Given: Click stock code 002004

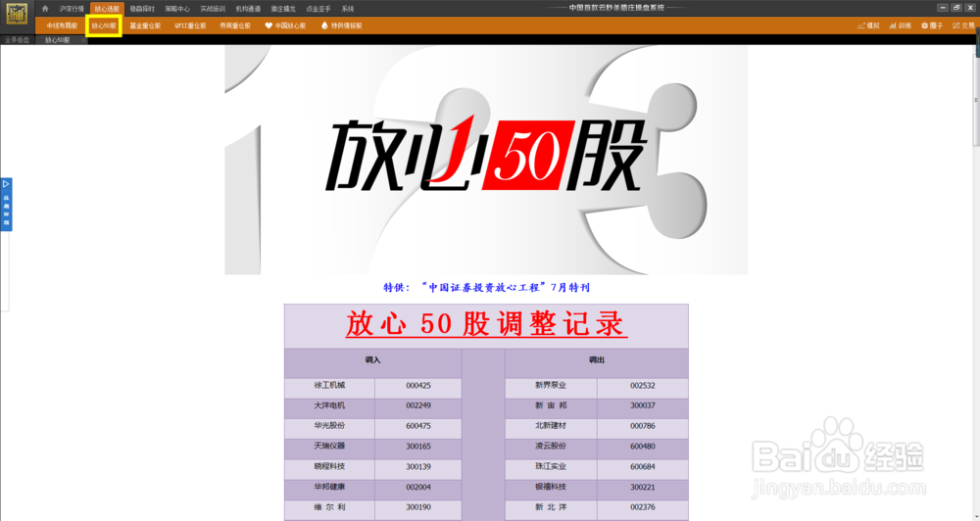Looking at the screenshot, I should click(x=418, y=488).
